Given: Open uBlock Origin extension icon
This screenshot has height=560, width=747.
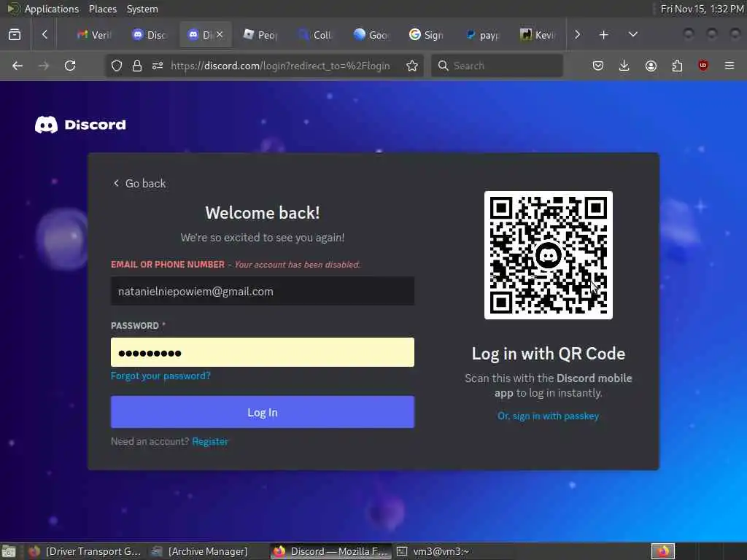Looking at the screenshot, I should (703, 66).
